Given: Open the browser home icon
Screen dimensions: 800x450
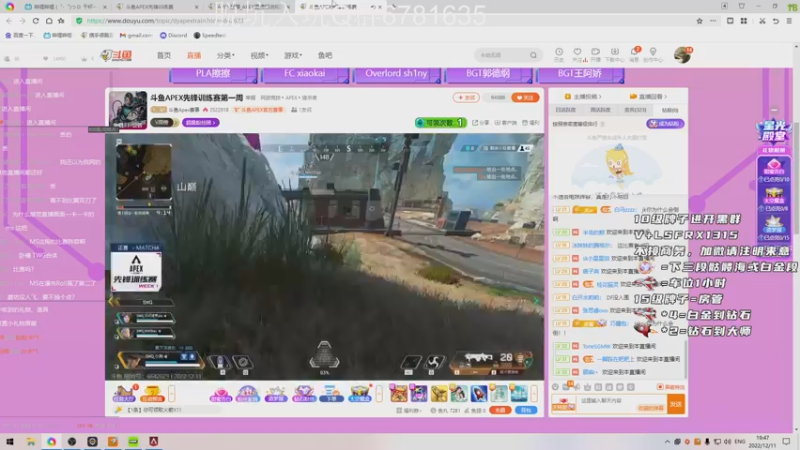Looking at the screenshot, I should click(x=48, y=21).
